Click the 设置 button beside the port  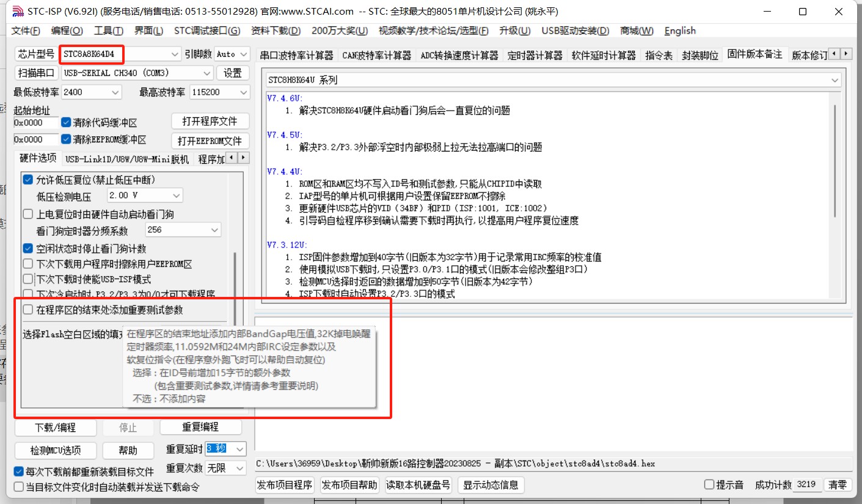(233, 73)
